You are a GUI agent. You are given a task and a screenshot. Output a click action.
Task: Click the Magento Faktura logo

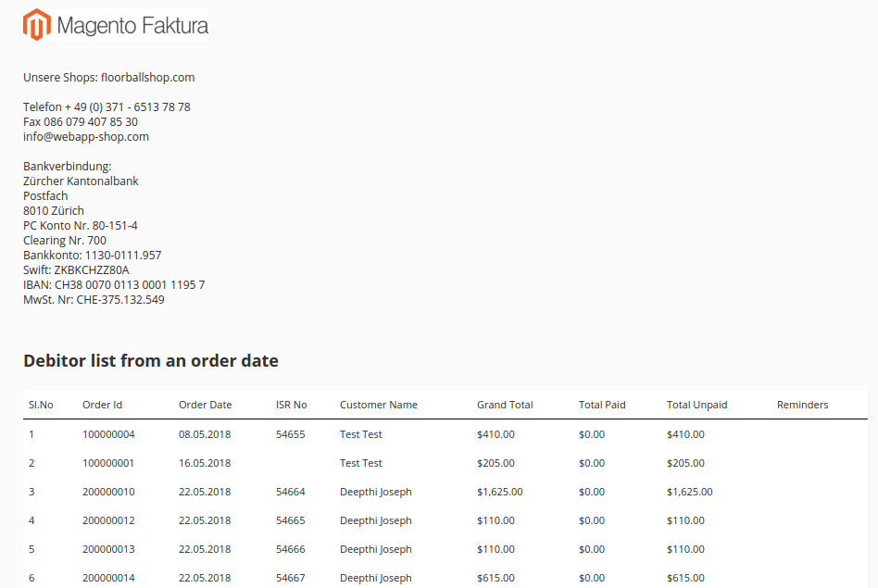(x=116, y=25)
